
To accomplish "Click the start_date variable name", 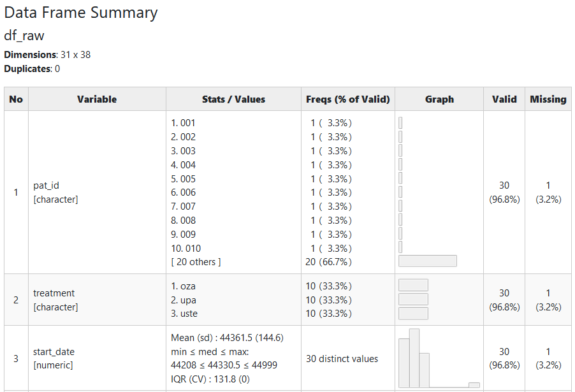I will pos(54,352).
